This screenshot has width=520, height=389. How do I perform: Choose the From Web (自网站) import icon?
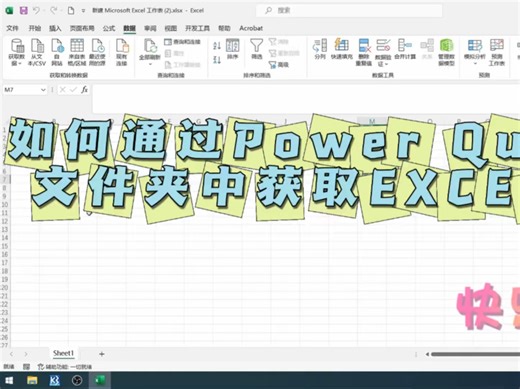coord(57,52)
